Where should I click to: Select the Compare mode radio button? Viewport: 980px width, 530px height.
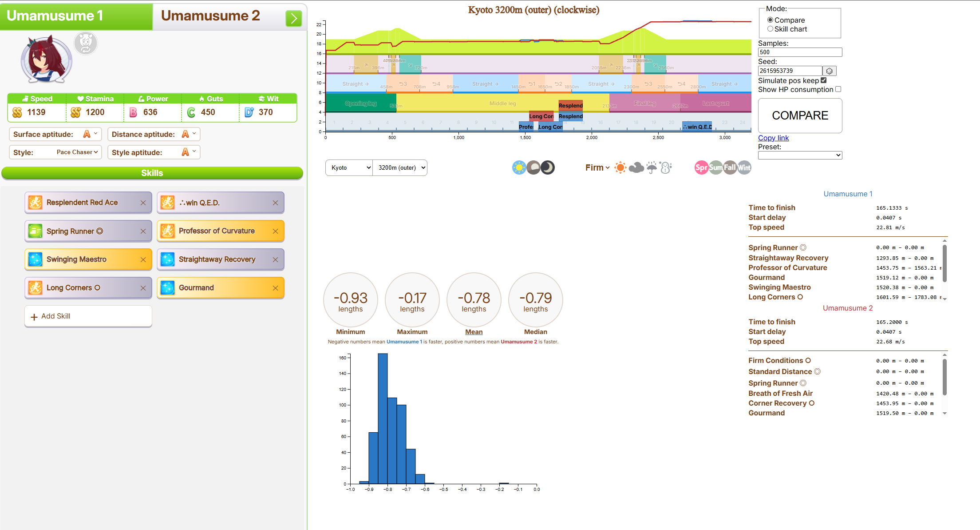click(771, 20)
